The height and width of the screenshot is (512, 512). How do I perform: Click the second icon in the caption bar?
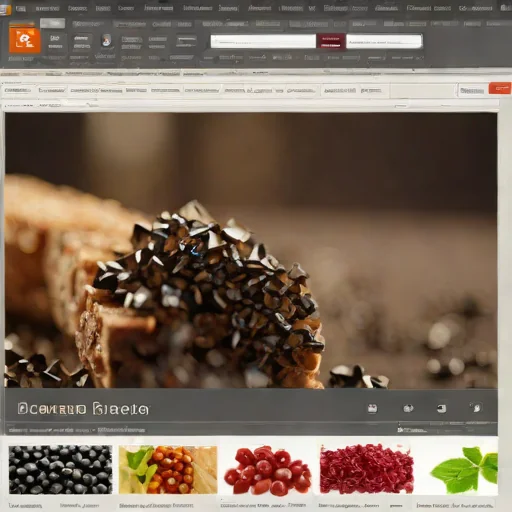click(408, 408)
